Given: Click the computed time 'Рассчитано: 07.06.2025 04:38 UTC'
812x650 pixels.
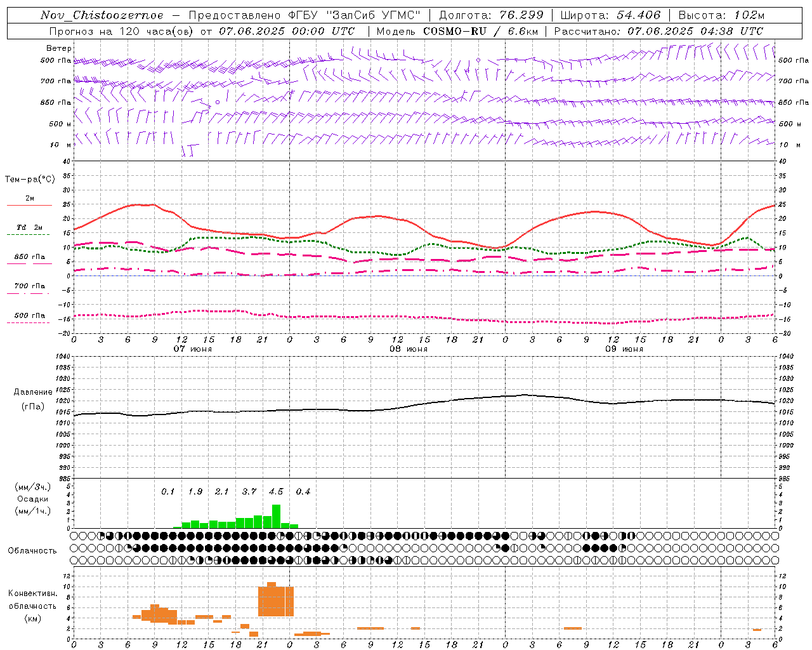Looking at the screenshot, I should pyautogui.click(x=658, y=31).
